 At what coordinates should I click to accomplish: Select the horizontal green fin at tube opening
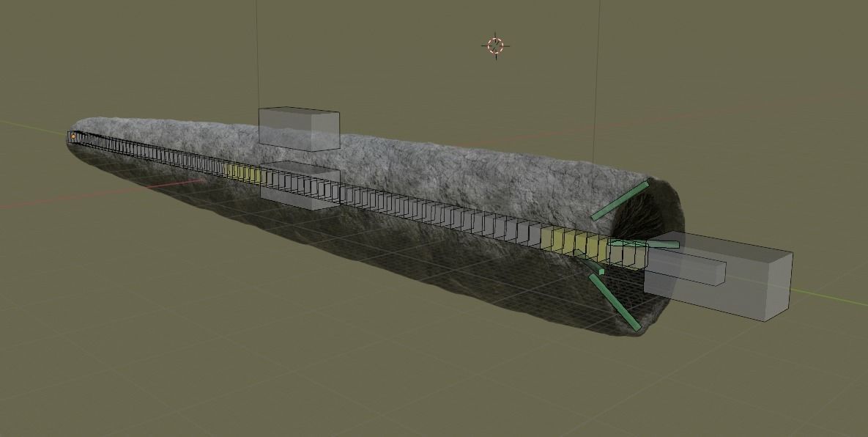coord(645,243)
